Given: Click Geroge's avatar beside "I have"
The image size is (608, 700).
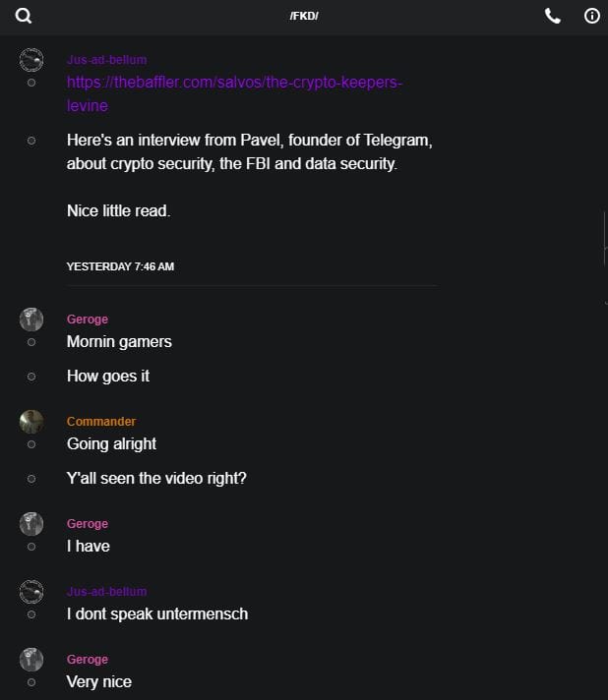Looking at the screenshot, I should click(31, 523).
